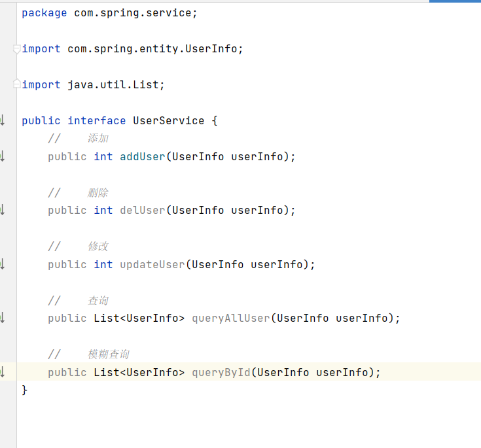Image resolution: width=481 pixels, height=448 pixels.
Task: Click the method name addUser
Action: [x=143, y=156]
